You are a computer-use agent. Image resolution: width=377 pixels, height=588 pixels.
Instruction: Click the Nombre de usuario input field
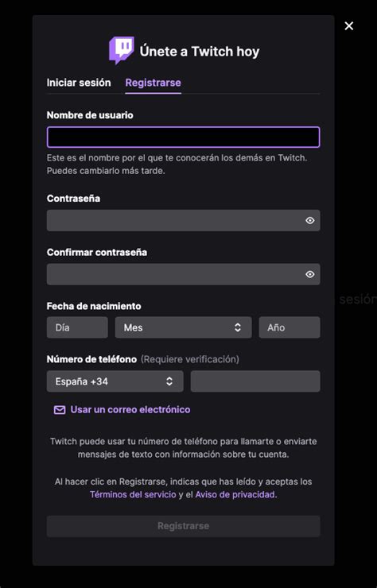(183, 137)
